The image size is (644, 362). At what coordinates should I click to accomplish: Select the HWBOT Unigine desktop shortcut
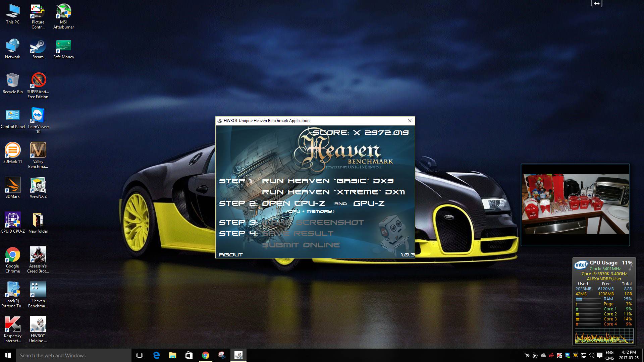click(38, 330)
